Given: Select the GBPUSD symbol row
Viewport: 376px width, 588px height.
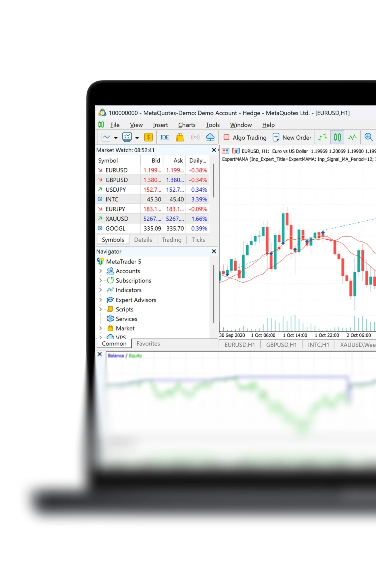Looking at the screenshot, I should pyautogui.click(x=152, y=180).
